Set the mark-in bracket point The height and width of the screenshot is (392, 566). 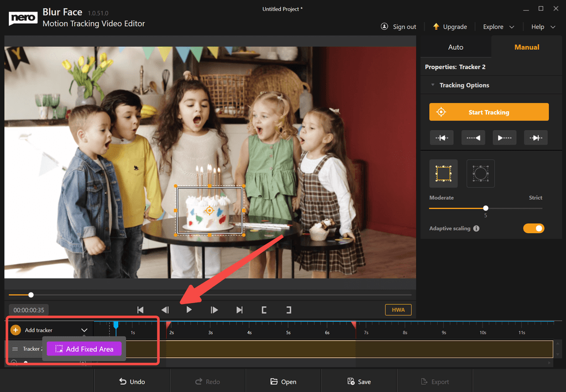(264, 310)
